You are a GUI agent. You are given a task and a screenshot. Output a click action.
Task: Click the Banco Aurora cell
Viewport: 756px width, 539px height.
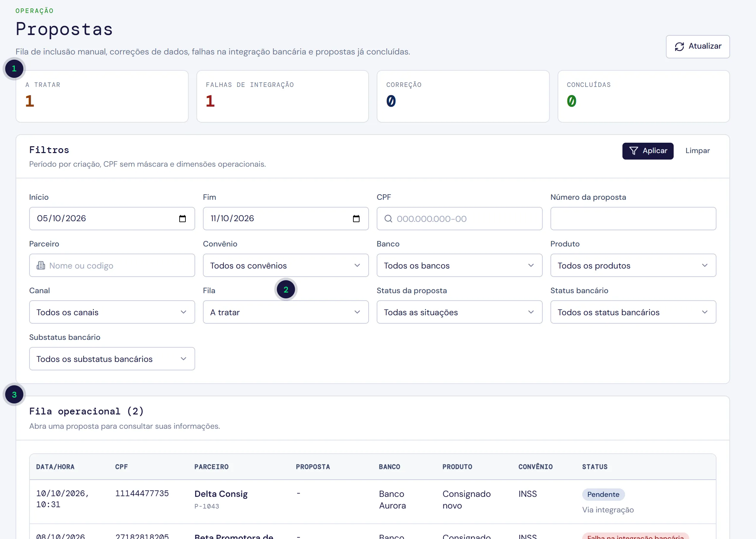[x=393, y=500]
